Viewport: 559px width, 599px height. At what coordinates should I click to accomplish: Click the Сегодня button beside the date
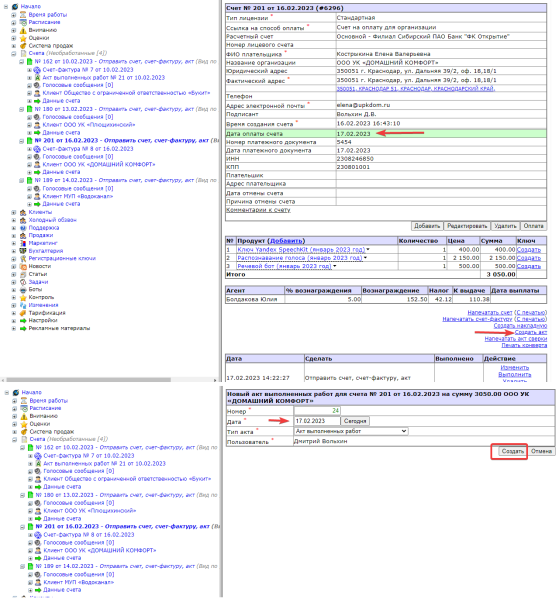point(355,421)
